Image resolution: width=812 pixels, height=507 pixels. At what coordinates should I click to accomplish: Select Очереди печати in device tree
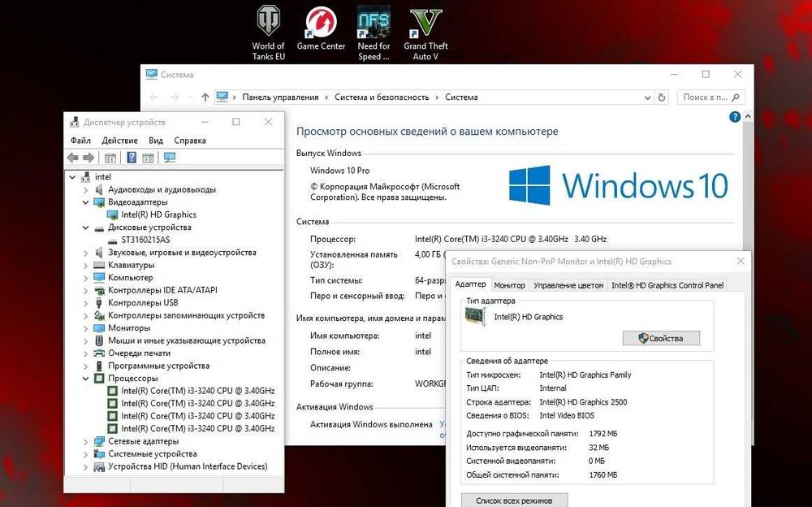139,353
